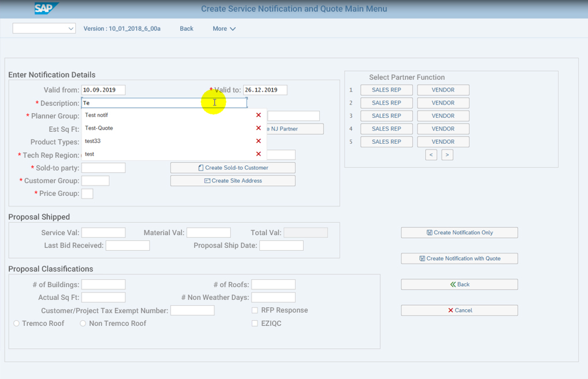Enable the RFP Response checkbox
588x379 pixels.
255,310
